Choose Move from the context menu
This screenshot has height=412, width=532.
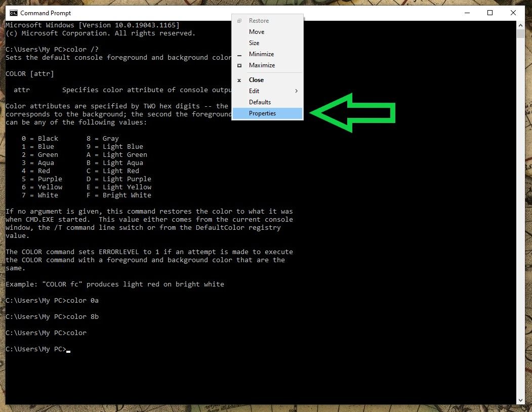pos(257,32)
